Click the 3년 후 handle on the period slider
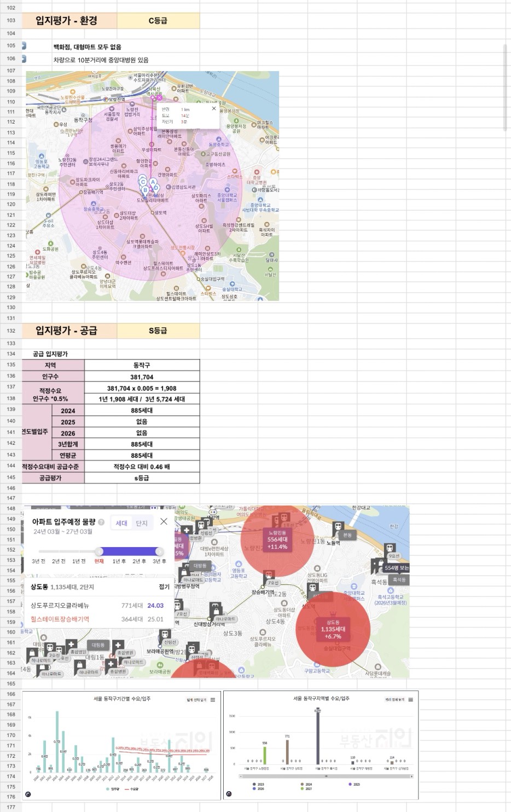Viewport: 511px width, 812px height. point(159,551)
